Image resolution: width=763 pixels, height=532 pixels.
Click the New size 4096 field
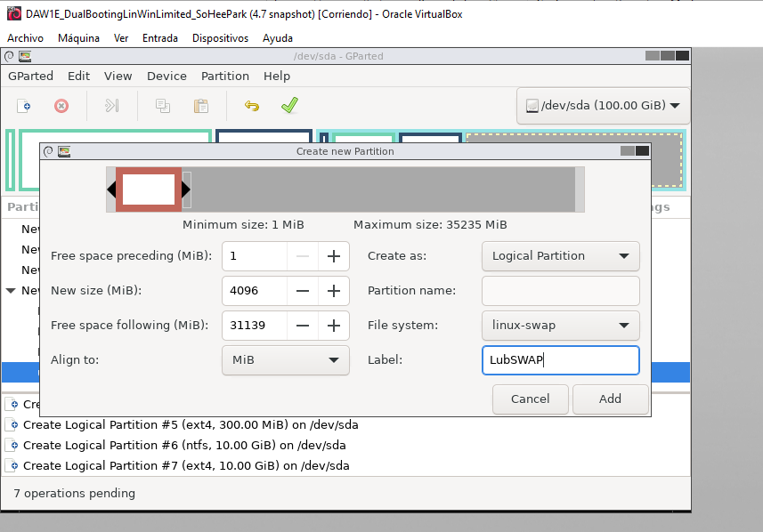pyautogui.click(x=255, y=291)
